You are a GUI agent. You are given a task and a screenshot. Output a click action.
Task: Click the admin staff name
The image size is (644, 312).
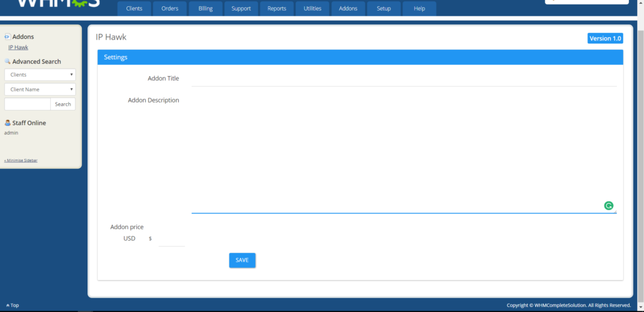tap(11, 133)
